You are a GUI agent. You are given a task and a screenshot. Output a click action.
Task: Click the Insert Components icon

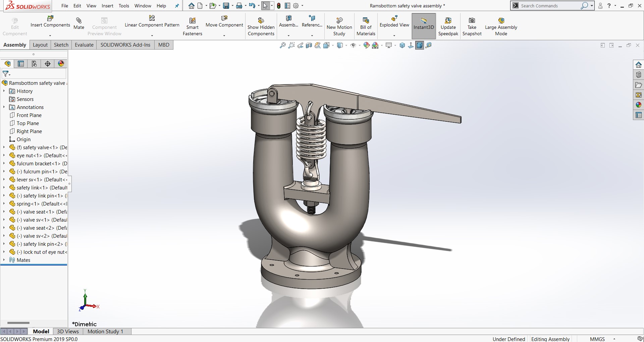(50, 19)
